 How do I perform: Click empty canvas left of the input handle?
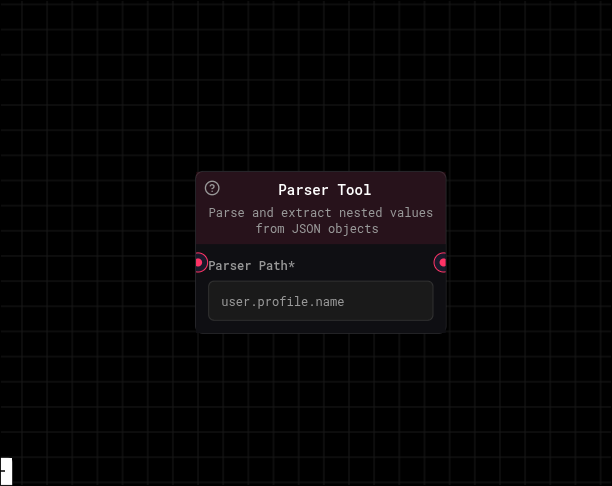point(100,263)
